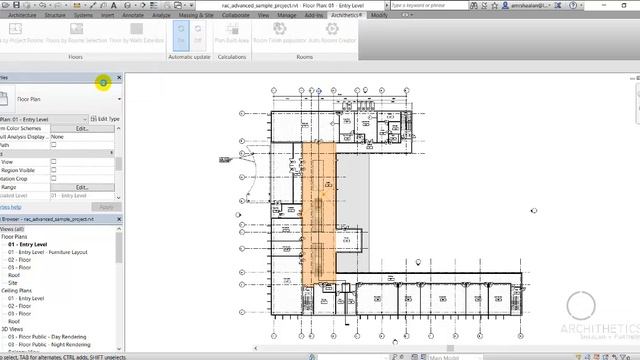
Task: Open the Help dropdown arrow
Action: tap(581, 5)
